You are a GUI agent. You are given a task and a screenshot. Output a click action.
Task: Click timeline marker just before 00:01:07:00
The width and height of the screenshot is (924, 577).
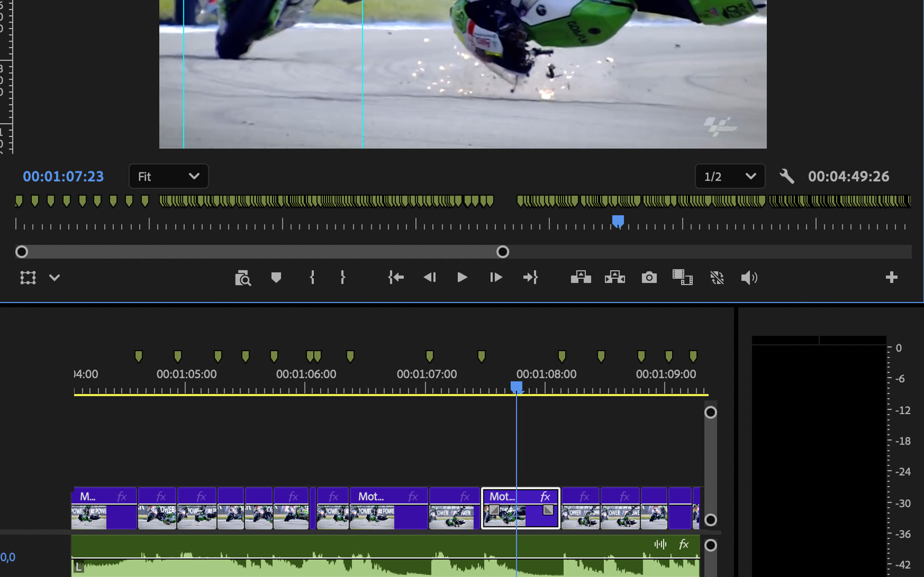(x=350, y=356)
